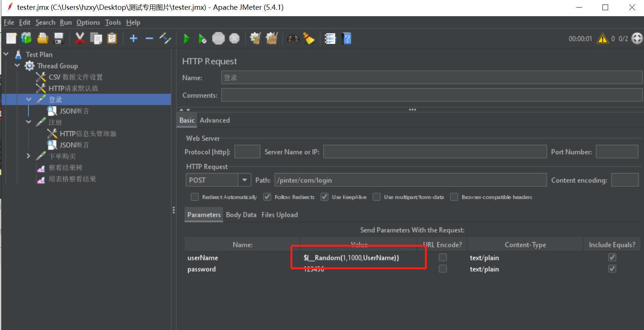The width and height of the screenshot is (644, 330).
Task: Switch to the Advanced tab
Action: point(215,120)
